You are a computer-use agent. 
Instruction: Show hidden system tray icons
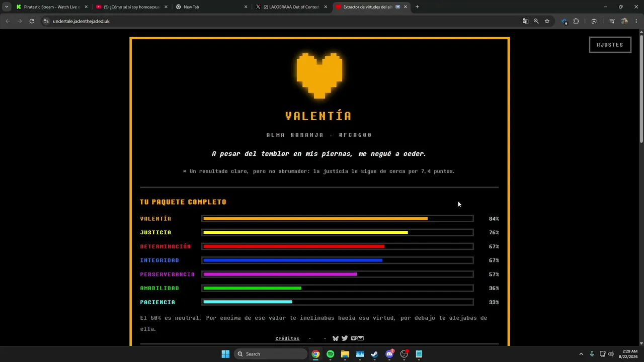[581, 354]
